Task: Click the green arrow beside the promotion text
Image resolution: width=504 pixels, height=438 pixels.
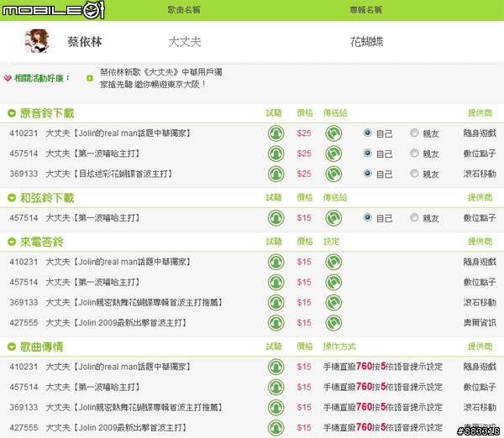Action: click(x=90, y=78)
